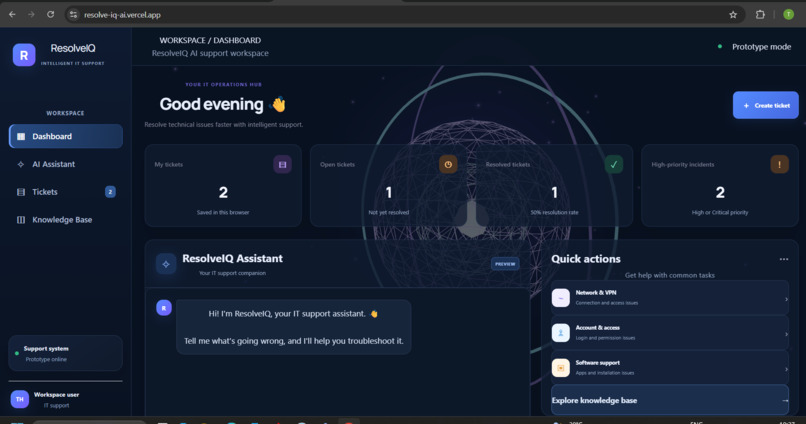Click the site info icon in address bar
The height and width of the screenshot is (424, 806).
click(x=73, y=14)
